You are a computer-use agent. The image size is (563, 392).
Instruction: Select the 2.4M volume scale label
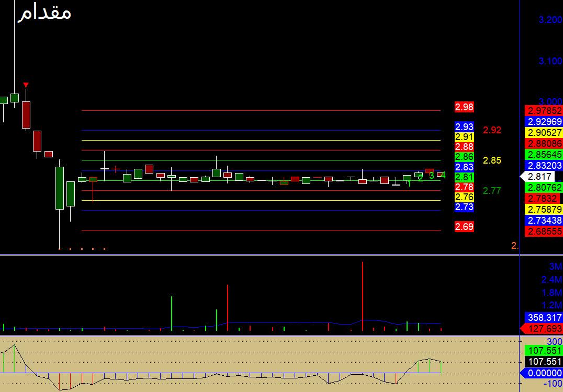coord(552,280)
